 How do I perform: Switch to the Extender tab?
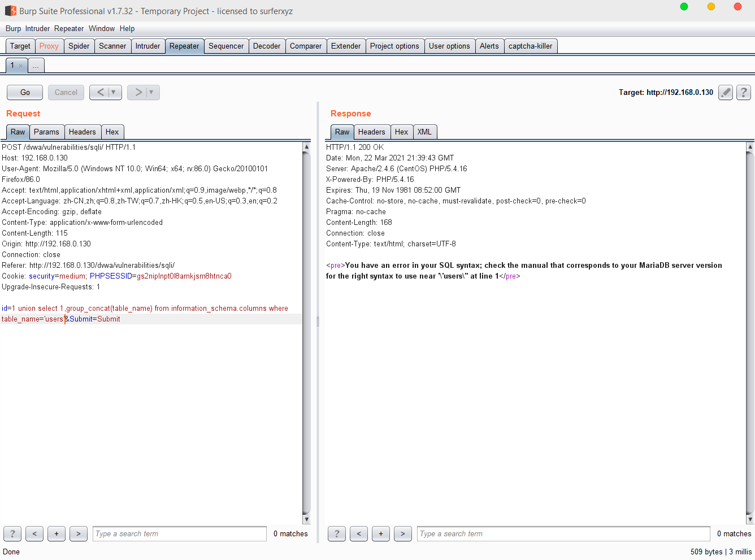pyautogui.click(x=346, y=46)
